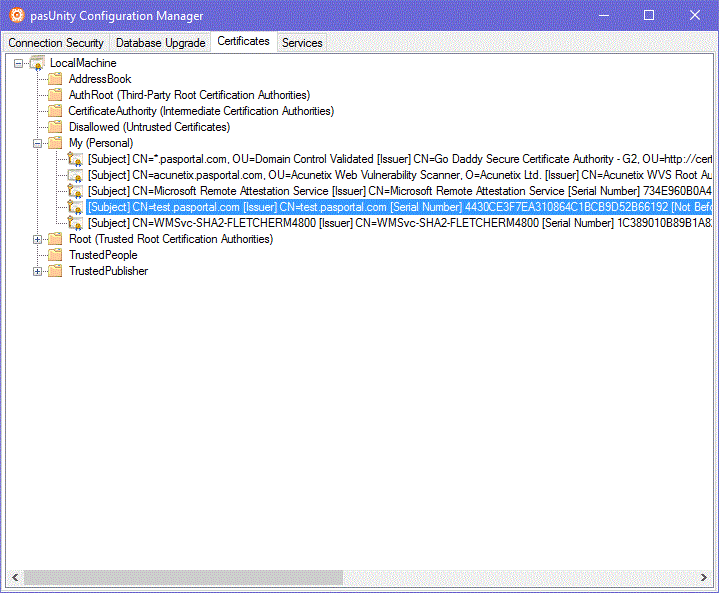The image size is (719, 593).
Task: Select the highlighted CN=test.pasportal.com certificate
Action: (x=399, y=207)
